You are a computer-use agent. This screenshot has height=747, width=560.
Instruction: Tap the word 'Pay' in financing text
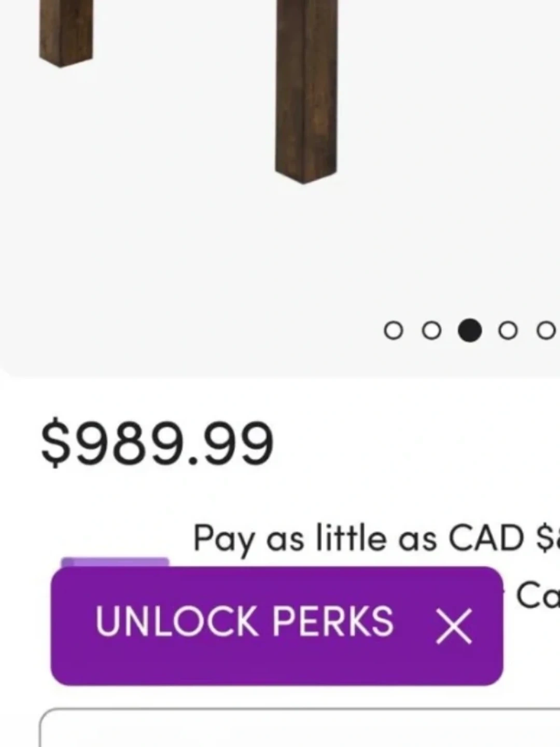(x=223, y=539)
